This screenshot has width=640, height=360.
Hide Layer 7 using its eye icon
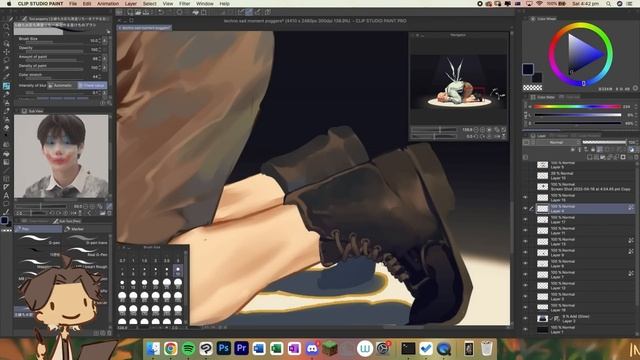(x=525, y=275)
